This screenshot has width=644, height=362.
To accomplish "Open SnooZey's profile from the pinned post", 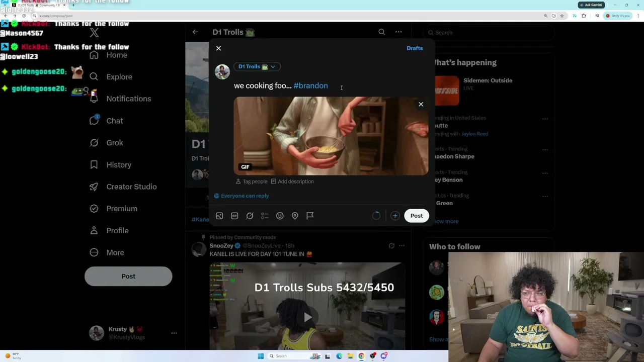I will point(221,246).
